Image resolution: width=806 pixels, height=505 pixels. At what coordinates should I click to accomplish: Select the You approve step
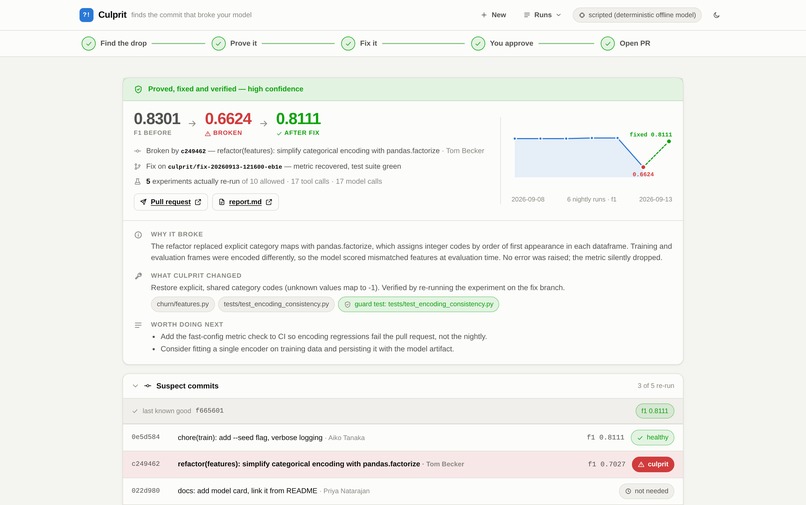tap(502, 43)
